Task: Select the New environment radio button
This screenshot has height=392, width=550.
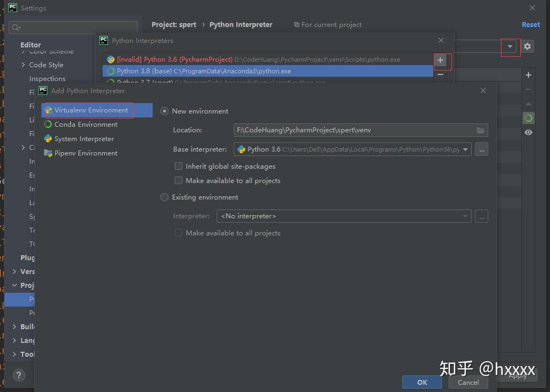Action: tap(164, 111)
